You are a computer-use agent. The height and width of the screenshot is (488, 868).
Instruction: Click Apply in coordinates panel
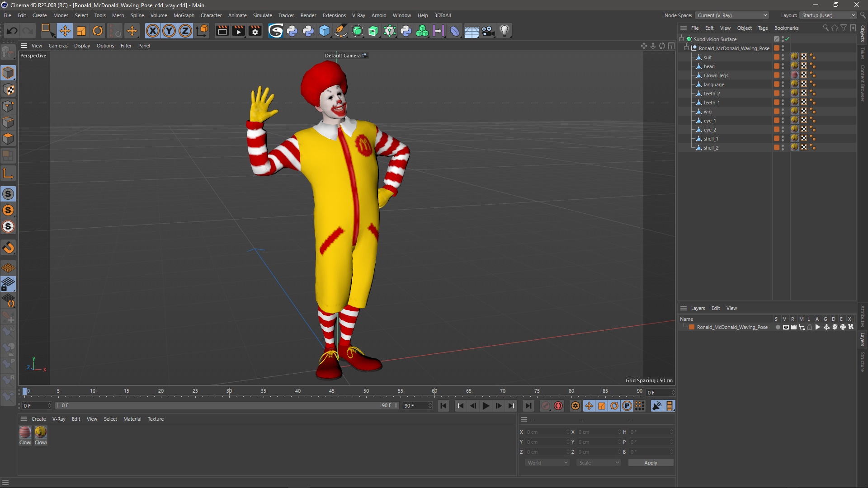(x=651, y=463)
